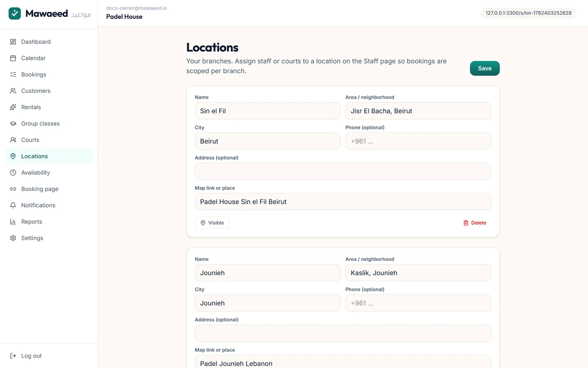Click the Customers people icon
The height and width of the screenshot is (368, 588).
[13, 91]
